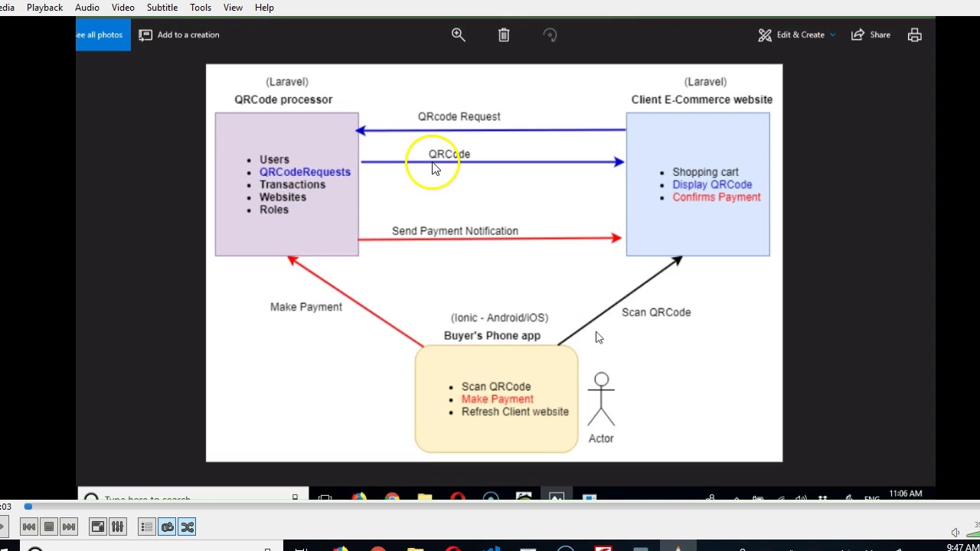The height and width of the screenshot is (551, 980).
Task: Click the rotate icon in Photos toolbar
Action: coord(550,34)
